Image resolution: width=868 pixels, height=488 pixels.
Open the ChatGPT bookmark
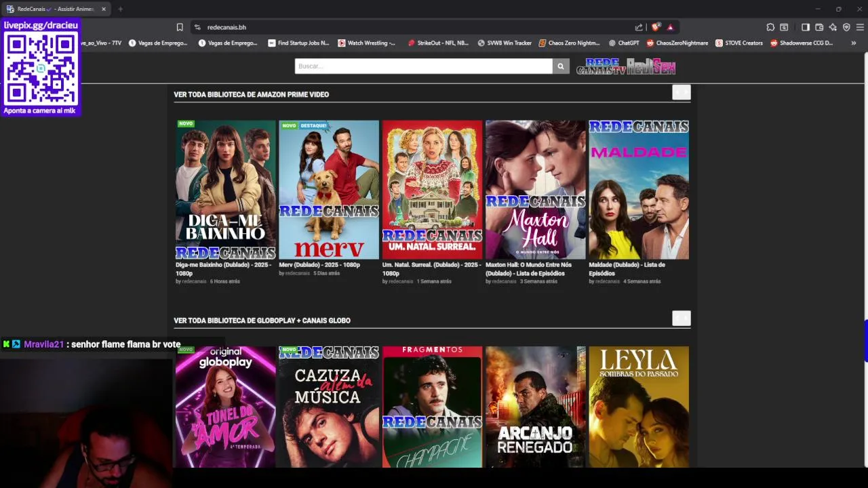tap(624, 43)
